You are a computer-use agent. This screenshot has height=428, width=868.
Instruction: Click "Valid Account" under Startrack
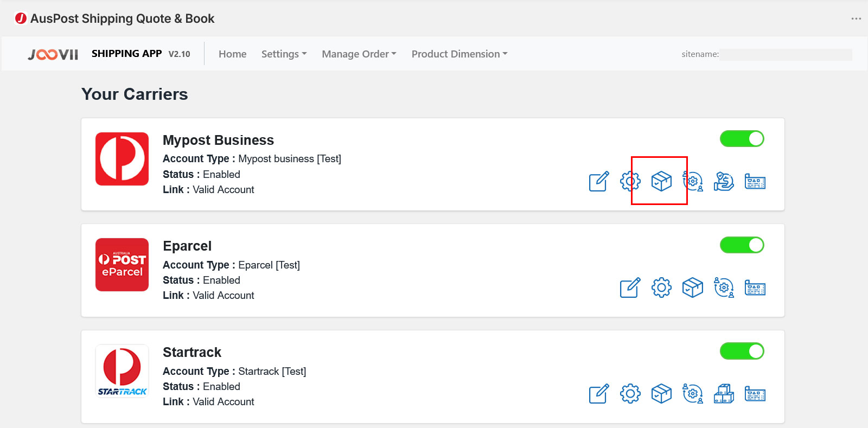pyautogui.click(x=224, y=401)
